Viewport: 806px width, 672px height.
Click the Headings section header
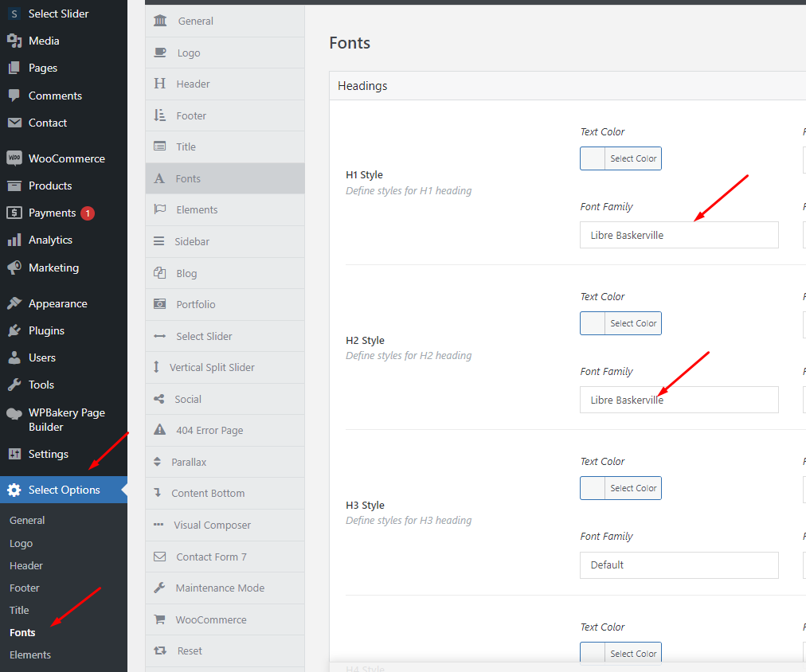point(568,86)
